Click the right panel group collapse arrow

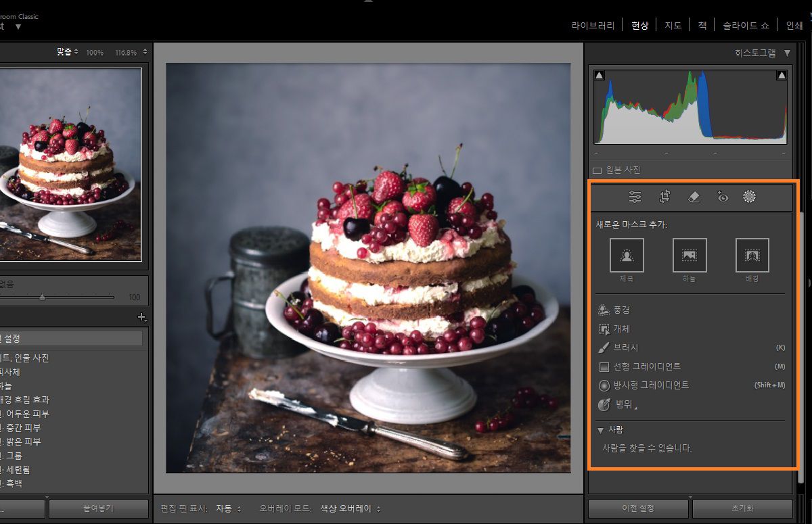809,282
